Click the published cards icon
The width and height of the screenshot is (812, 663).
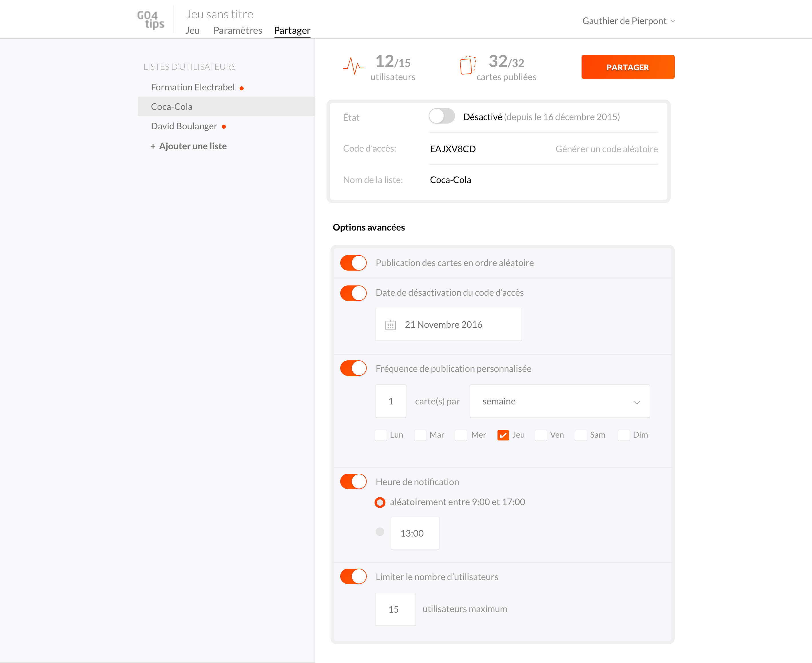468,65
